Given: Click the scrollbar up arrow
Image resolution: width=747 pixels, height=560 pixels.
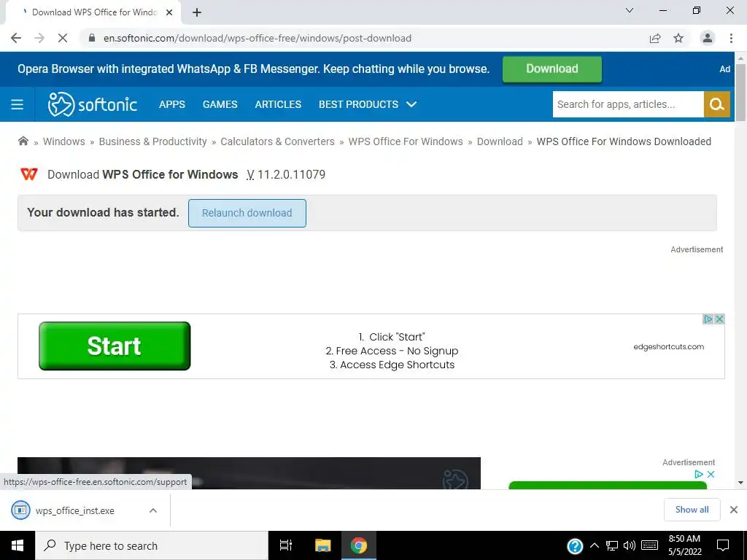Looking at the screenshot, I should tap(741, 58).
